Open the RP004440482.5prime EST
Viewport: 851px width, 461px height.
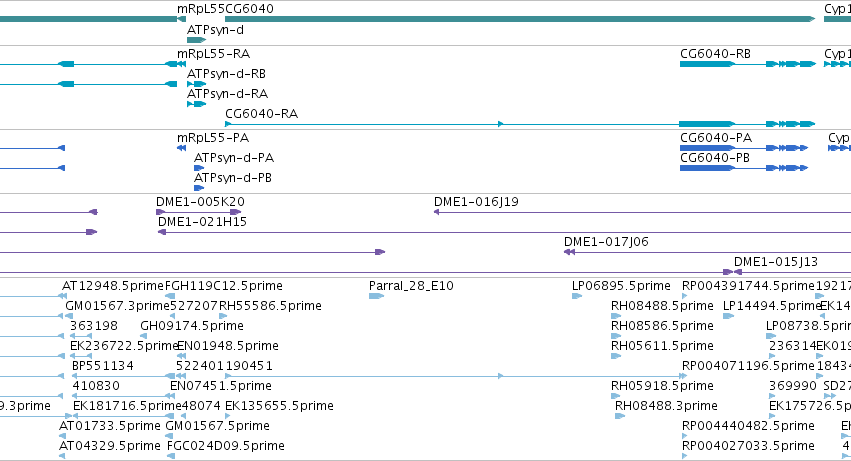coord(684,437)
